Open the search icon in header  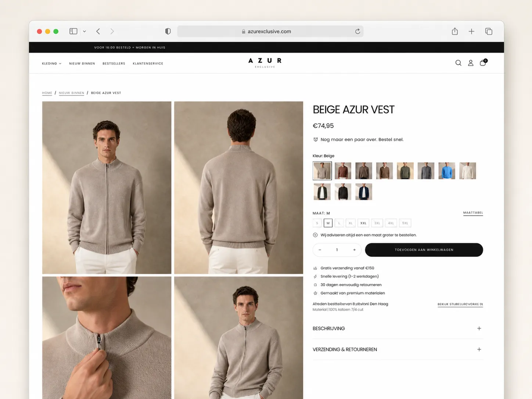click(x=458, y=63)
